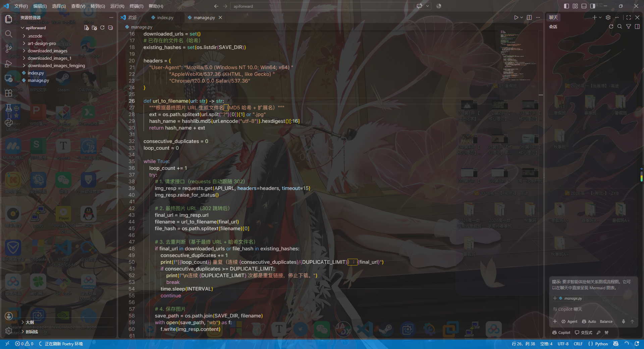Run the Python file with play icon
The height and width of the screenshot is (349, 644).
tap(516, 17)
